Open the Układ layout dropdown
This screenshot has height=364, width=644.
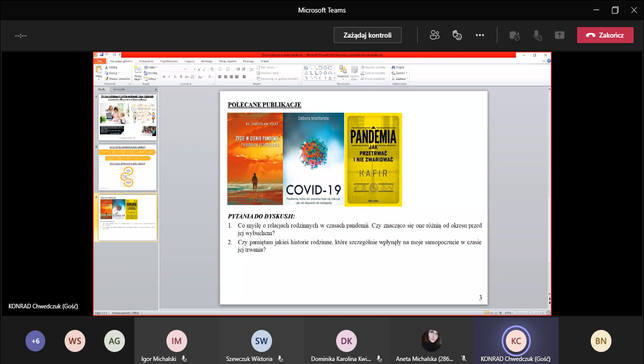tap(151, 67)
